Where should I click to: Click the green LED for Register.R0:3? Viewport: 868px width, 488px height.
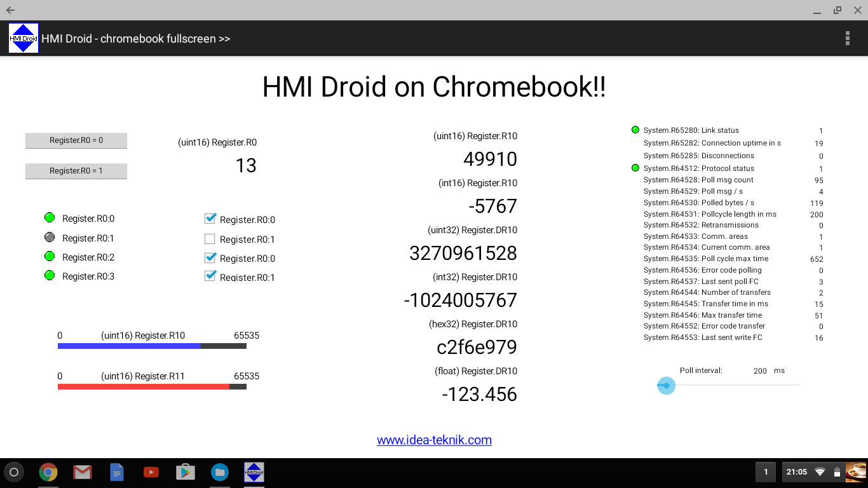[50, 276]
